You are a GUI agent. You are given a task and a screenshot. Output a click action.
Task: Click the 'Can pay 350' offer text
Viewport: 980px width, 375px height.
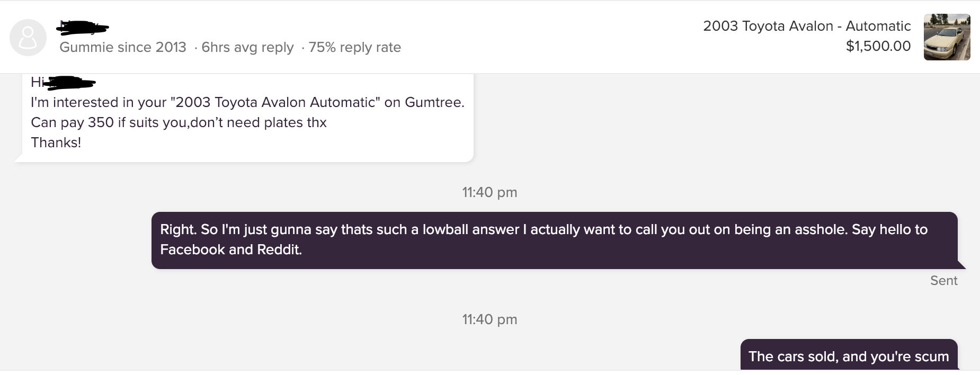coord(179,122)
